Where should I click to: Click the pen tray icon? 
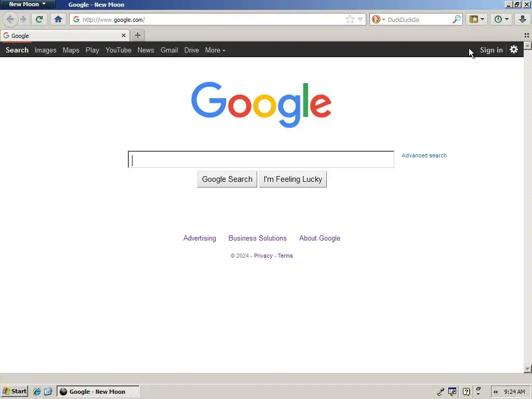click(441, 392)
